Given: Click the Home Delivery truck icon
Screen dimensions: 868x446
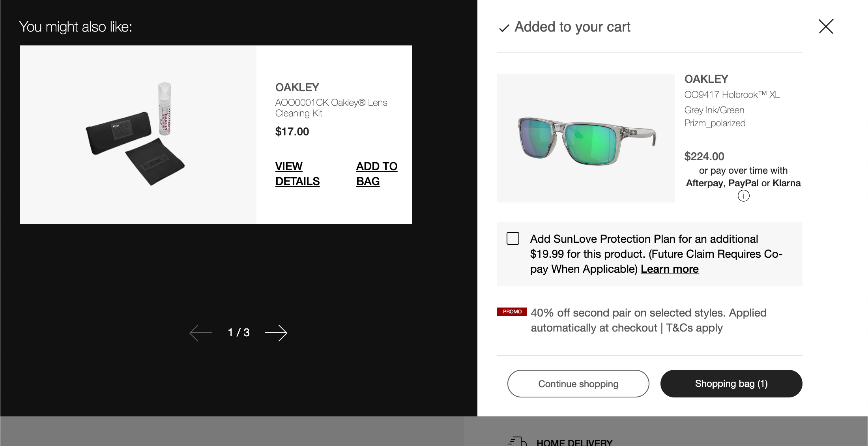Looking at the screenshot, I should (x=517, y=441).
